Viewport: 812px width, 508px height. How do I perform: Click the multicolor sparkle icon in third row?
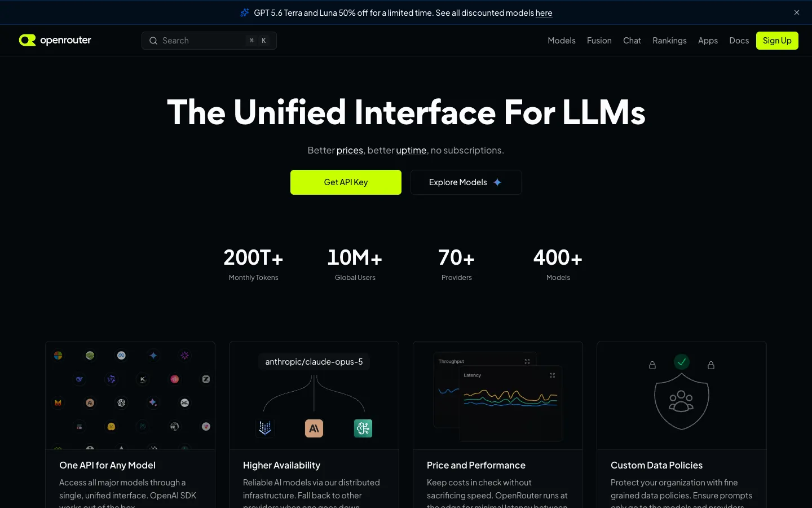pos(153,402)
